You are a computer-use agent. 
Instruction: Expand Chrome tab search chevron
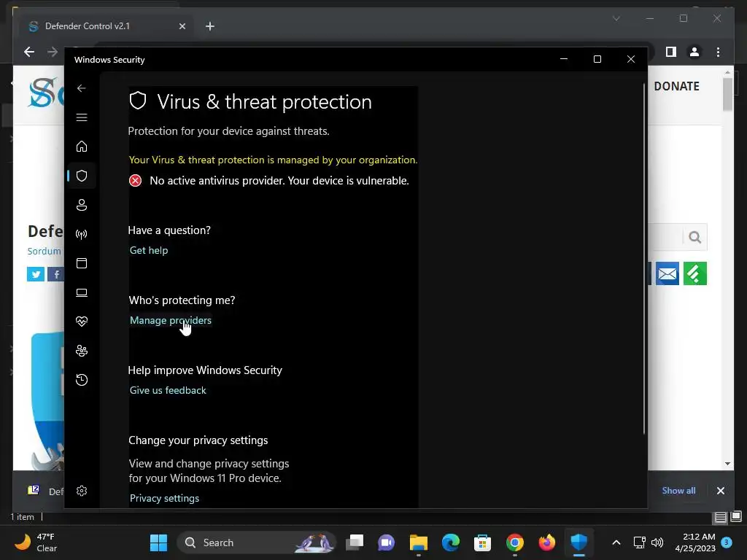pyautogui.click(x=616, y=18)
